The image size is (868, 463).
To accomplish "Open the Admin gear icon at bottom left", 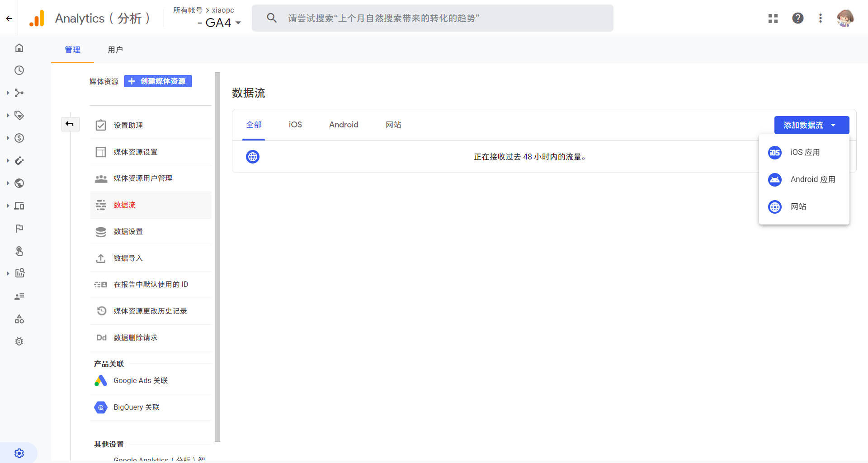I will (x=19, y=453).
